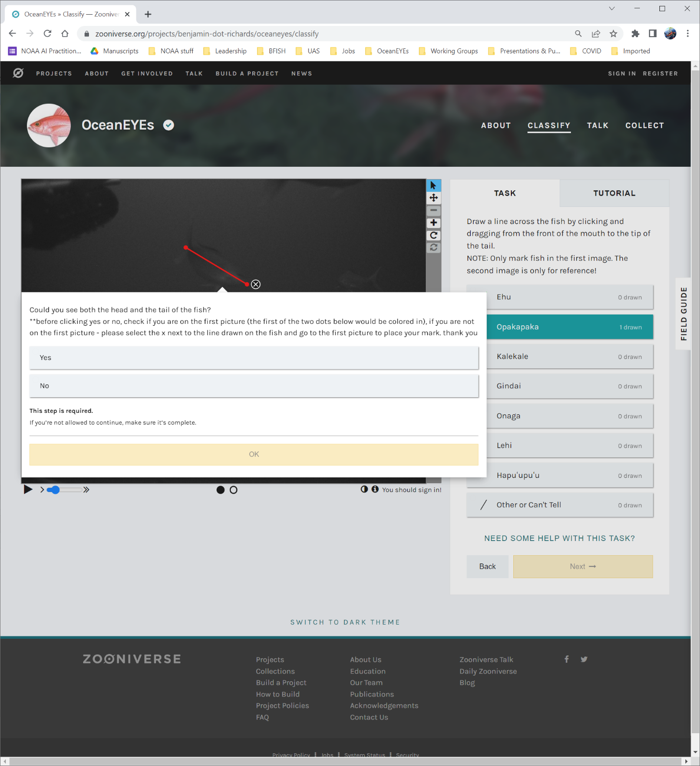Adjust the playback speed slider
This screenshot has width=700, height=766.
[x=56, y=490]
